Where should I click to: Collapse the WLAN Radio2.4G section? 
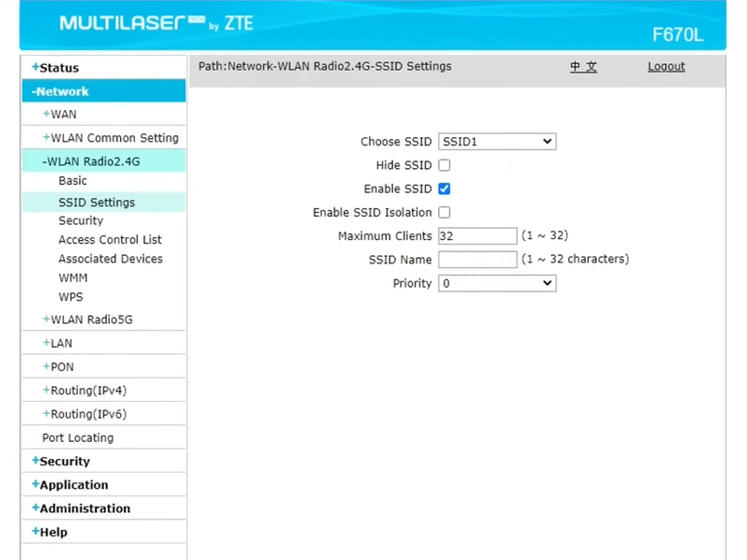(91, 161)
